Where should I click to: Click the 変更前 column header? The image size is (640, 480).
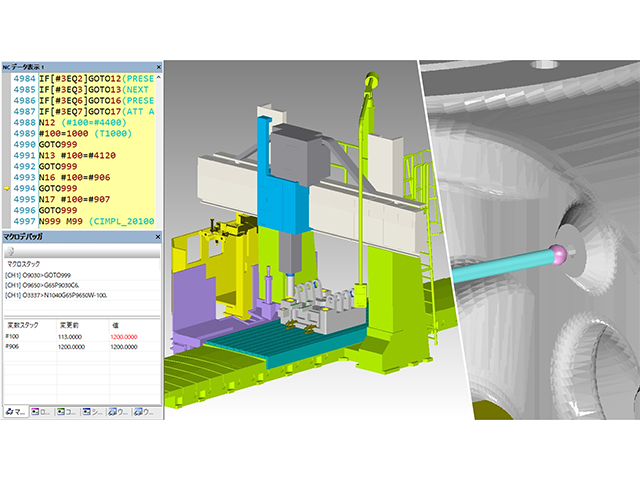tap(69, 325)
